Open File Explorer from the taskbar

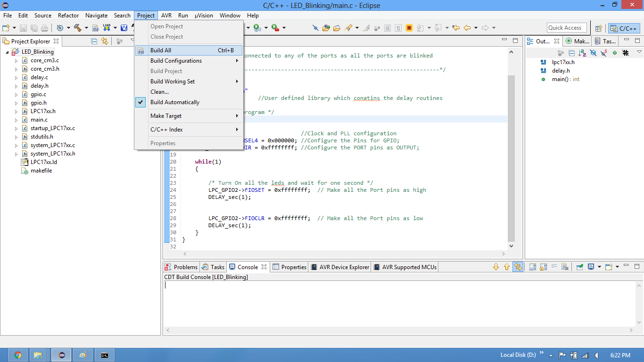coord(37,355)
